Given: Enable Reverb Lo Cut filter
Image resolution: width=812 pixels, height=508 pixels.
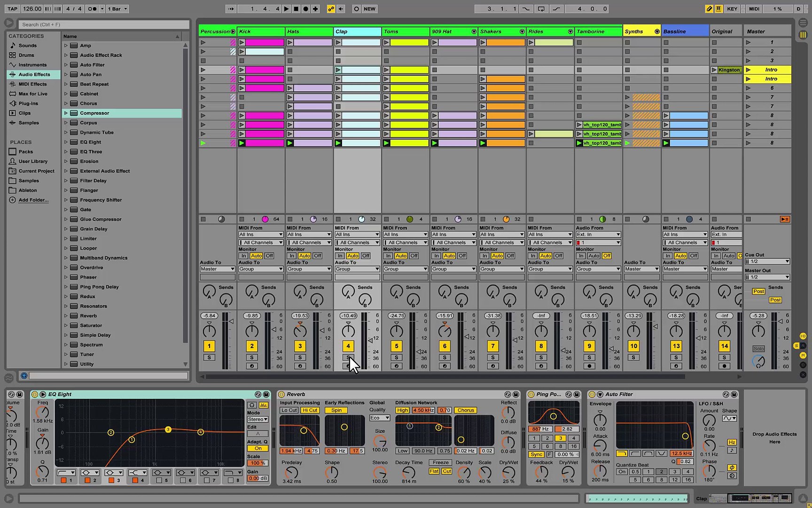Looking at the screenshot, I should [x=289, y=410].
